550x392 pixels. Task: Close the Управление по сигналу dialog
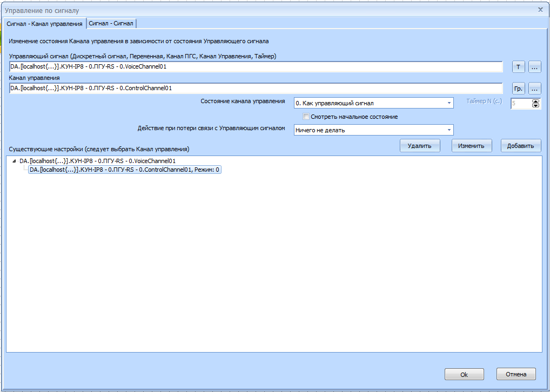point(540,9)
